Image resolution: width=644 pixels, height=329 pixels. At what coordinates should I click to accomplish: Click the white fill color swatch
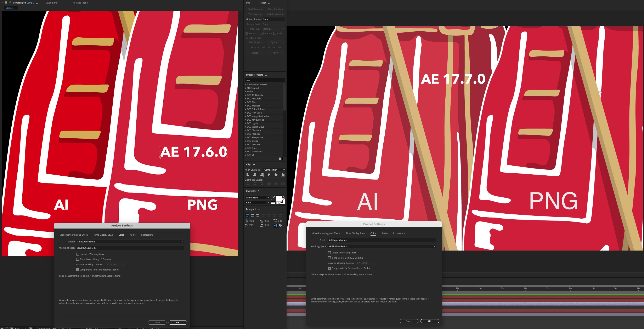tap(279, 199)
